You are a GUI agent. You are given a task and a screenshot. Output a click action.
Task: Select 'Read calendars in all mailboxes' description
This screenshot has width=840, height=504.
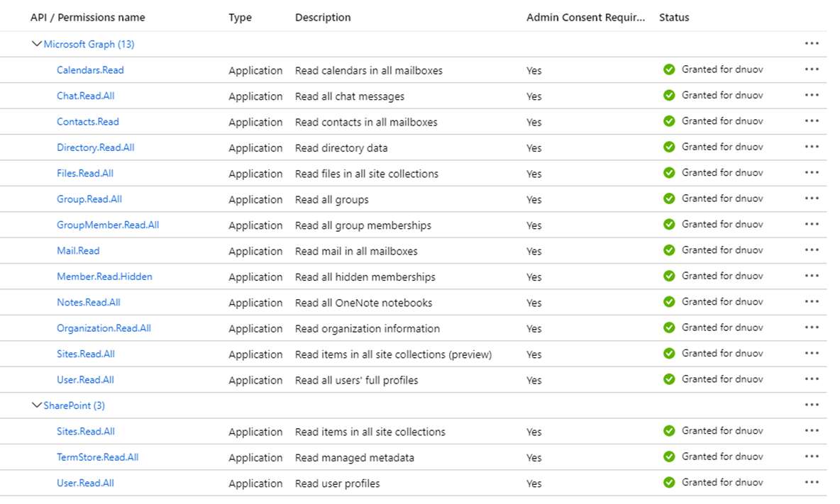point(369,71)
